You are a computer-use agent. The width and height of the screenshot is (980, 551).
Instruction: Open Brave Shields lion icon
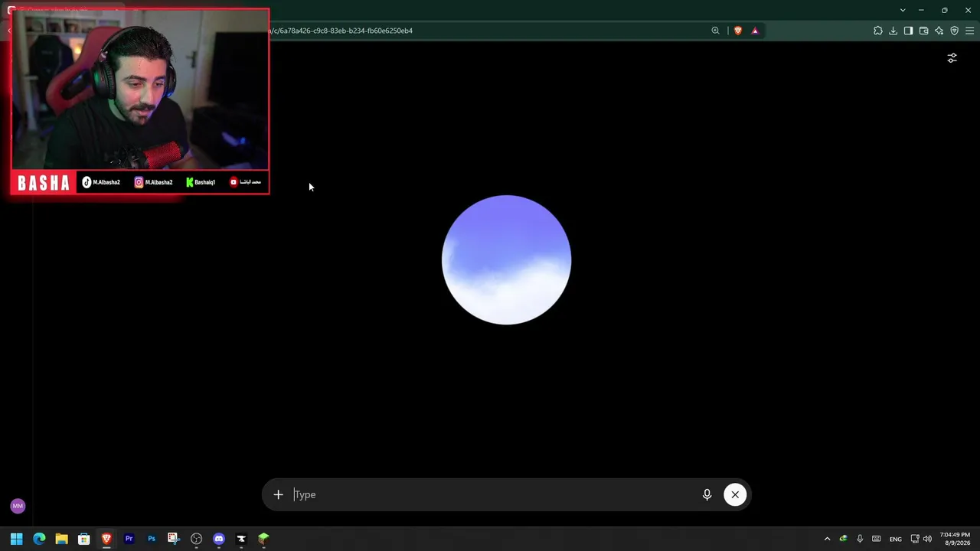738,31
